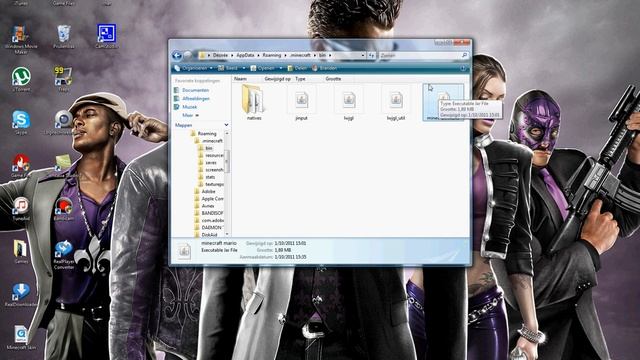Click the Branden toolbar button
Screen dimensions: 640x360
324,68
